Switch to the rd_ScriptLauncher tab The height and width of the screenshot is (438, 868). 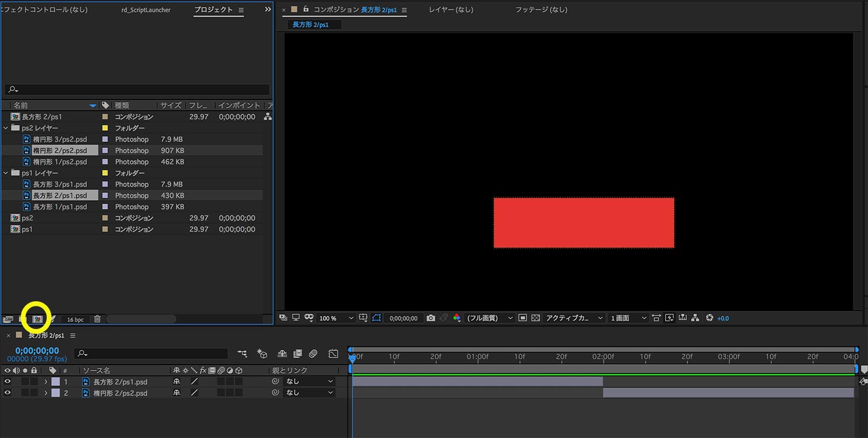pos(146,10)
